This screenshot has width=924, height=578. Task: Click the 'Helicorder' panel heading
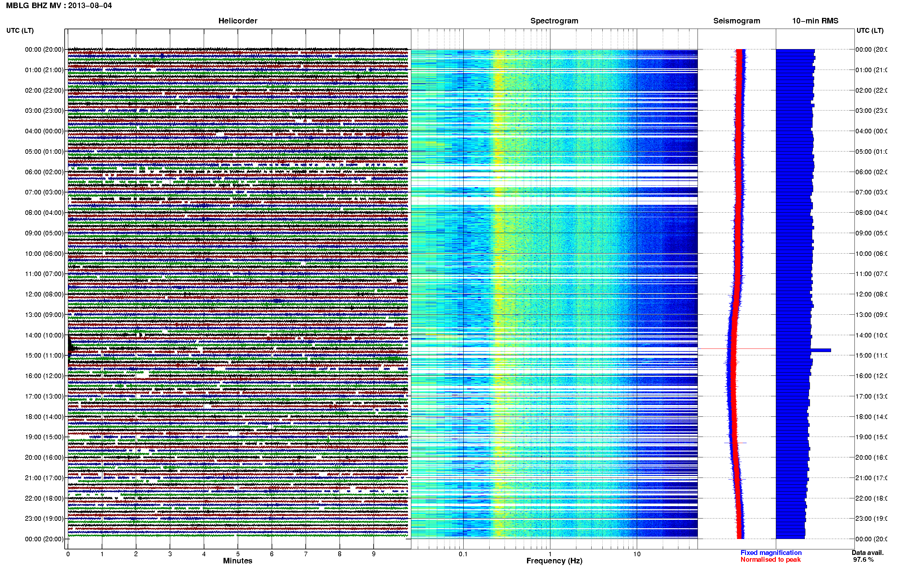point(237,21)
